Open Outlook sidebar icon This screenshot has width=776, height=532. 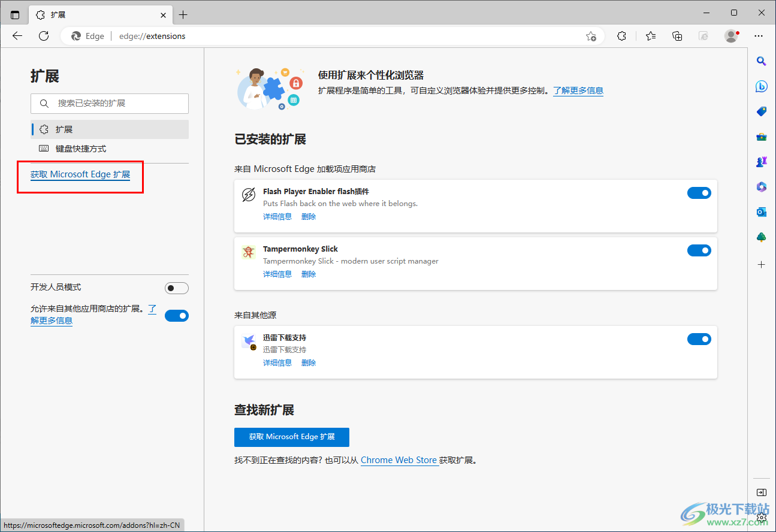761,212
